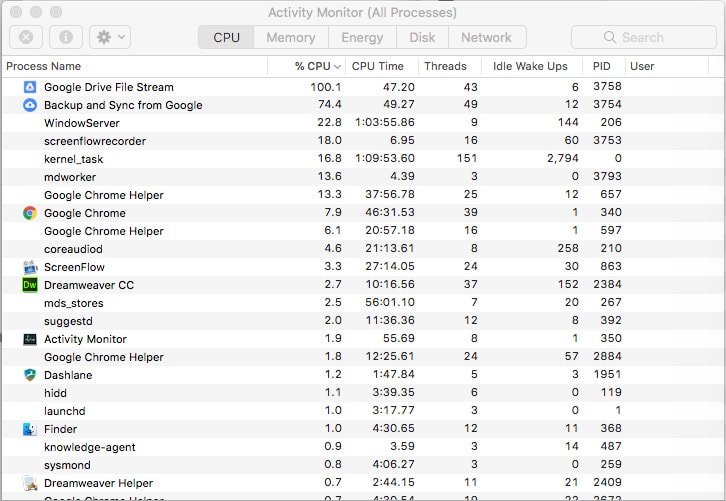Select the Google Drive File Stream row
Image resolution: width=726 pixels, height=501 pixels.
coord(363,87)
